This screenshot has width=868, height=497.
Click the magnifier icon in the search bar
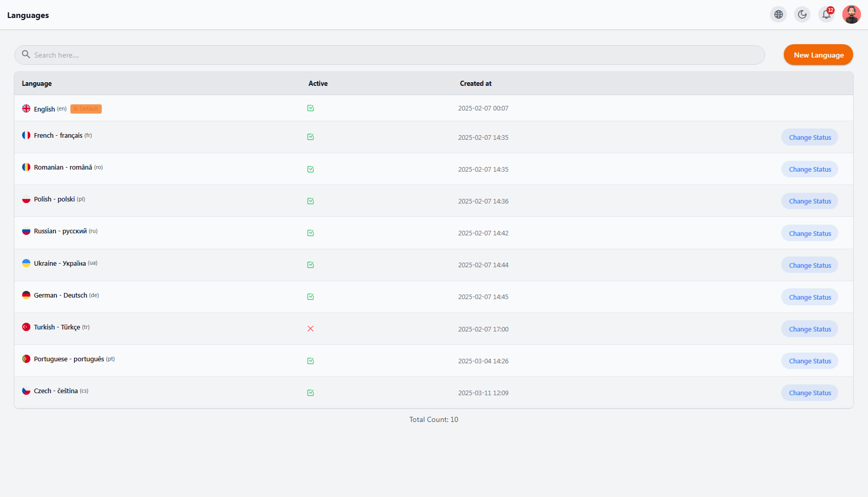[26, 54]
